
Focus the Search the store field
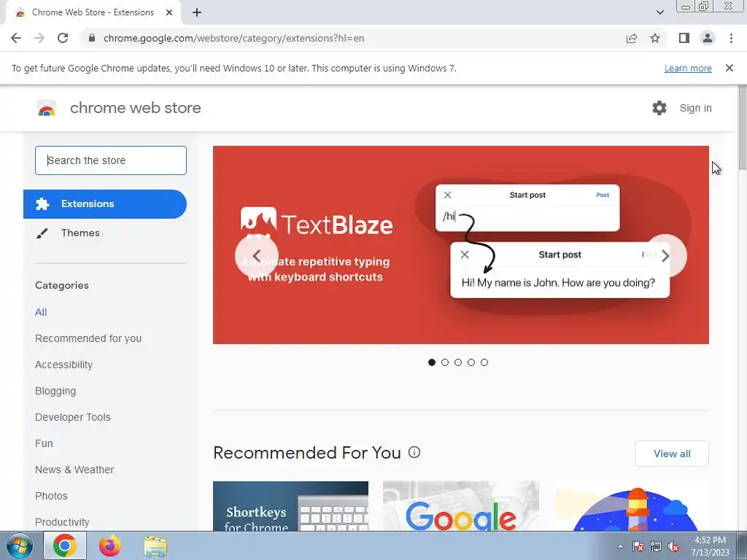[111, 160]
